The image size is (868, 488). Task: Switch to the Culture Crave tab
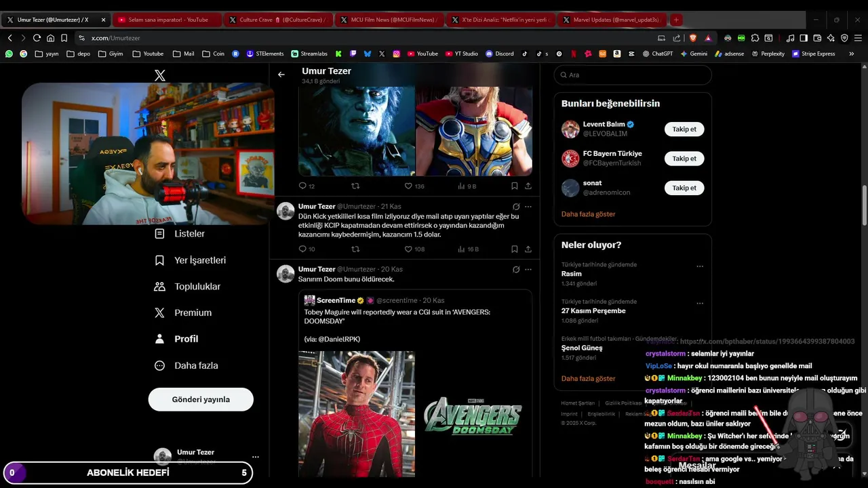[x=277, y=20]
